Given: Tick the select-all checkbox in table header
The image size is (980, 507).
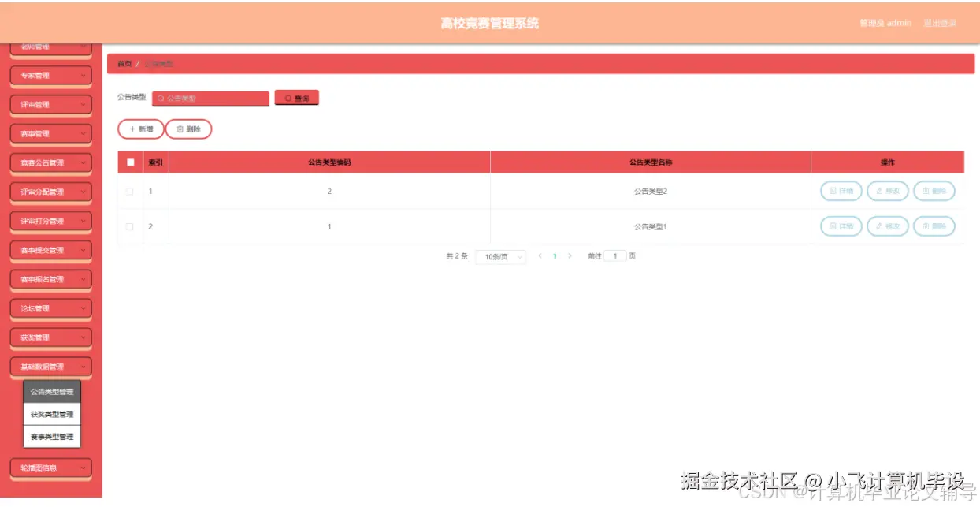Looking at the screenshot, I should pos(130,162).
